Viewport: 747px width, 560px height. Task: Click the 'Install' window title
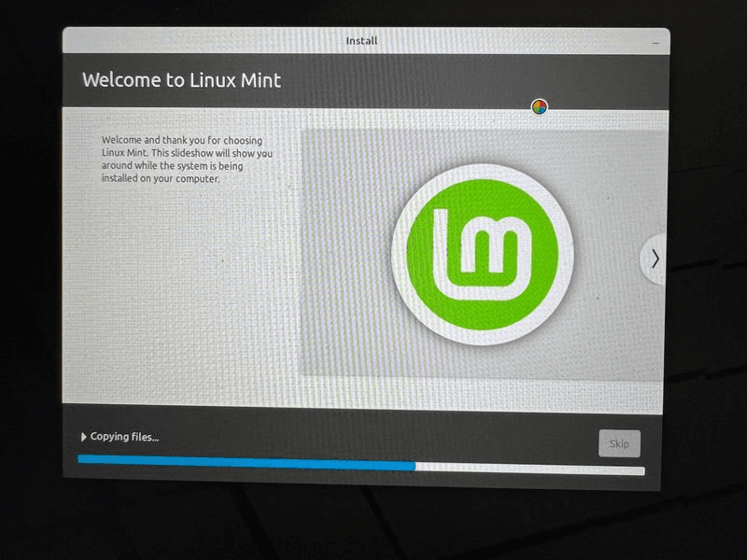coord(361,41)
